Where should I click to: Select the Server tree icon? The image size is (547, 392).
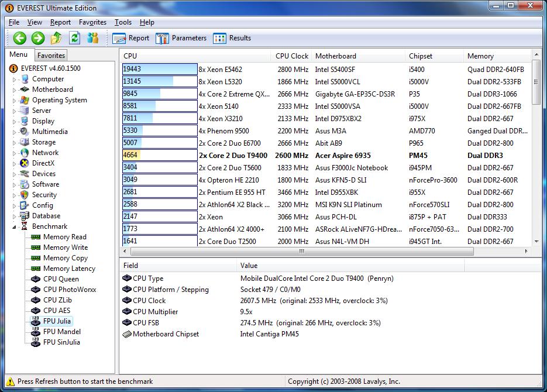coord(25,111)
